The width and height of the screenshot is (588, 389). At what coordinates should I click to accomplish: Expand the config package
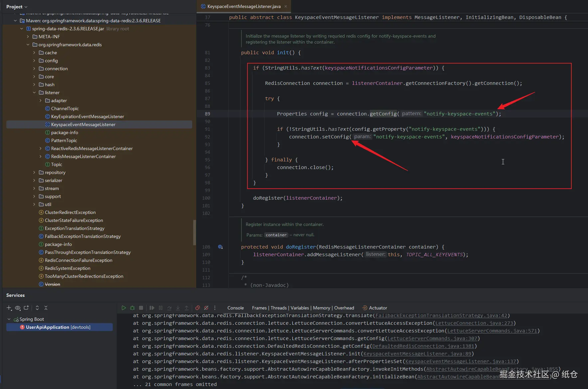[34, 61]
